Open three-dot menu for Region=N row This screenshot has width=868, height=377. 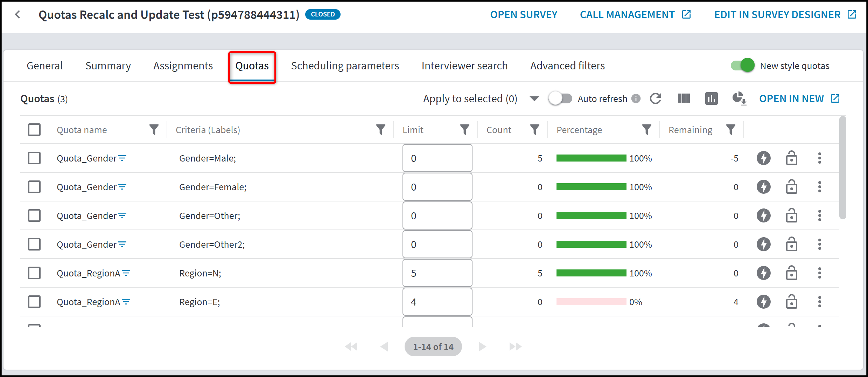[819, 273]
